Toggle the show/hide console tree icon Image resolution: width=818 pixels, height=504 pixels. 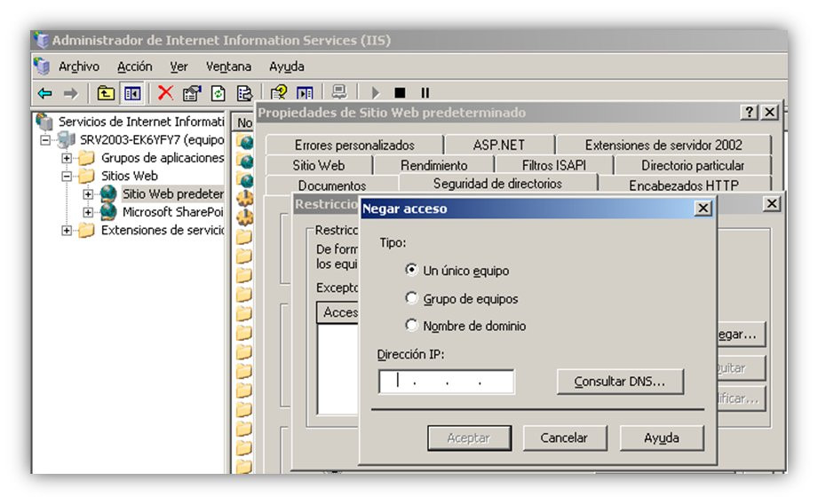[132, 93]
